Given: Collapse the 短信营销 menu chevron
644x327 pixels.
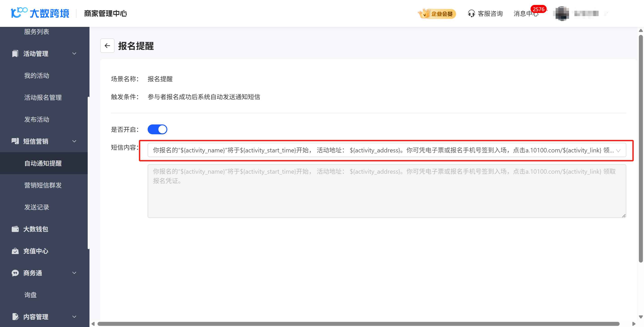Looking at the screenshot, I should [74, 141].
